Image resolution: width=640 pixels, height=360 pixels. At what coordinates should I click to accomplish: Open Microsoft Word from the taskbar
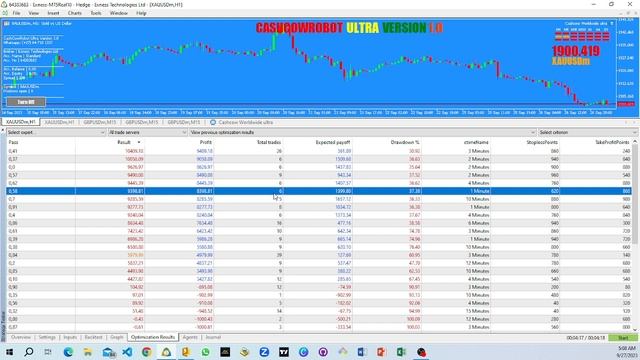(362, 352)
